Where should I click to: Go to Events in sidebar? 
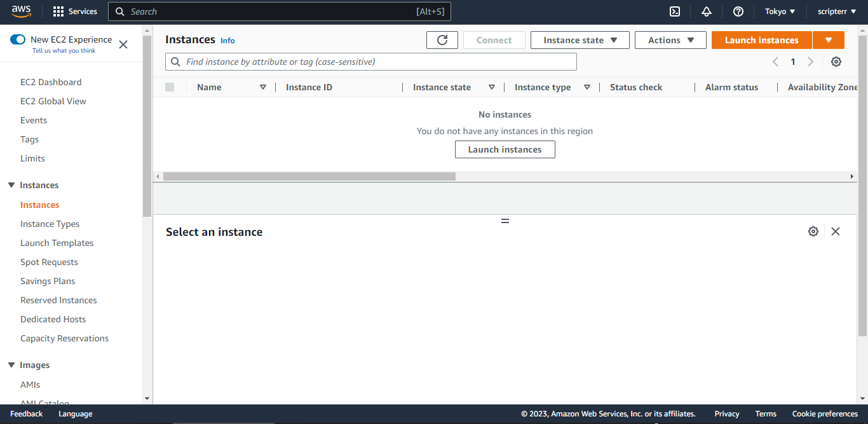click(x=34, y=120)
